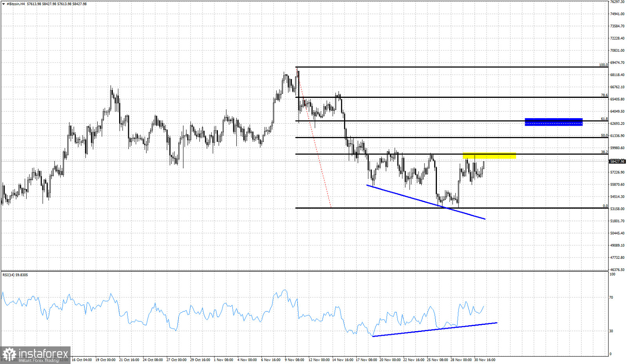The image size is (627, 364).
Task: Click the time label 24 Oct 08:00
Action: (x=153, y=360)
